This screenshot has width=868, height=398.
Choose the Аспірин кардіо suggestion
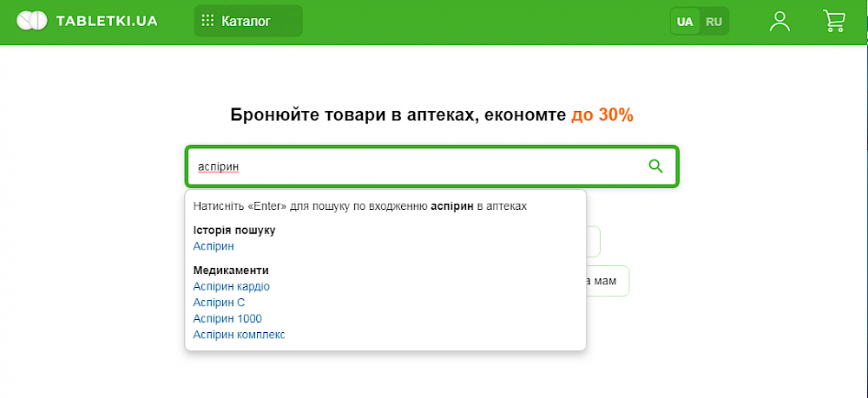point(232,286)
